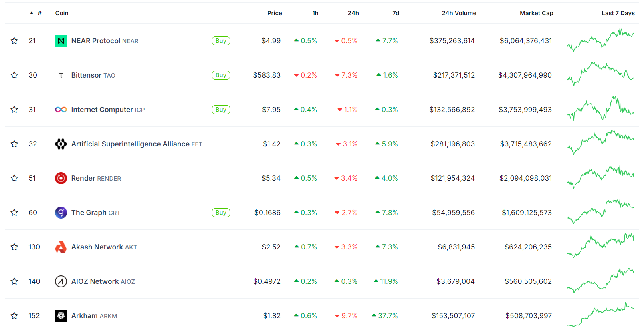Open the Bittensor coin link
The image size is (644, 327).
(x=93, y=75)
